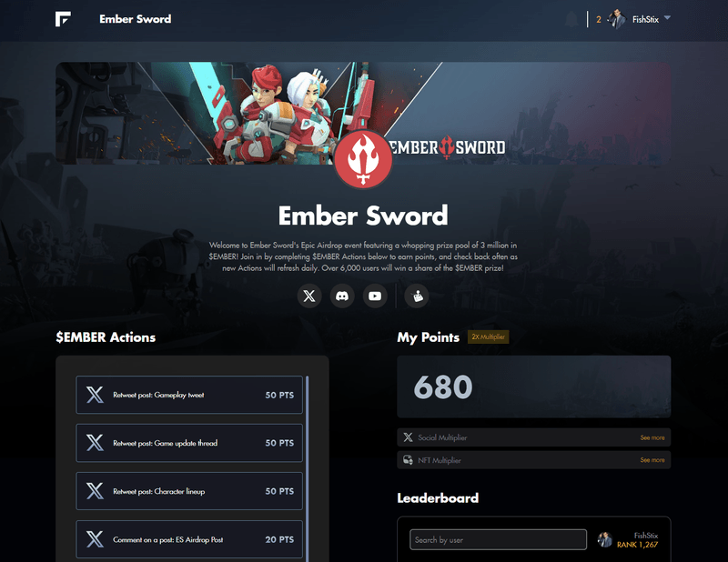Image resolution: width=728 pixels, height=562 pixels.
Task: Open the Discord social link icon
Action: [342, 296]
